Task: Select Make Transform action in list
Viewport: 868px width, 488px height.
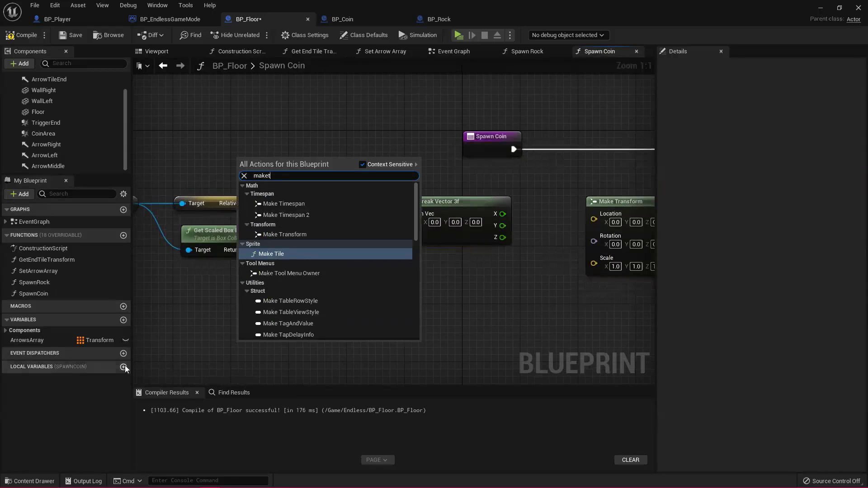Action: point(325,235)
